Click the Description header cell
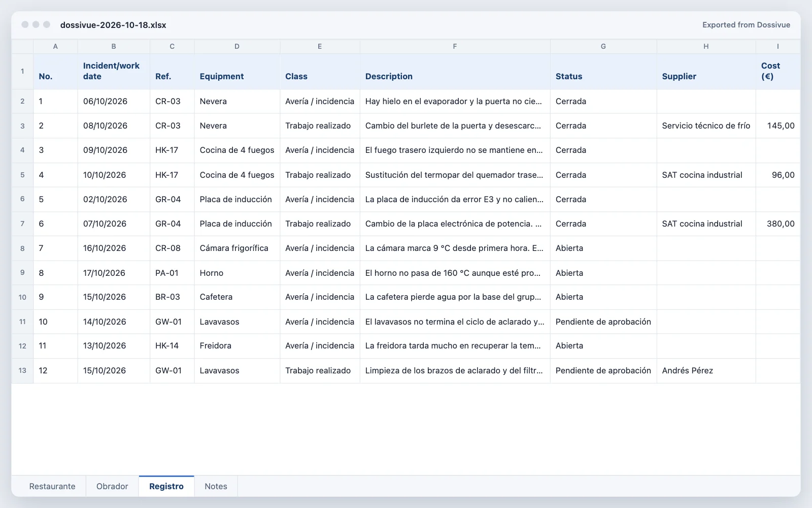 click(x=455, y=72)
